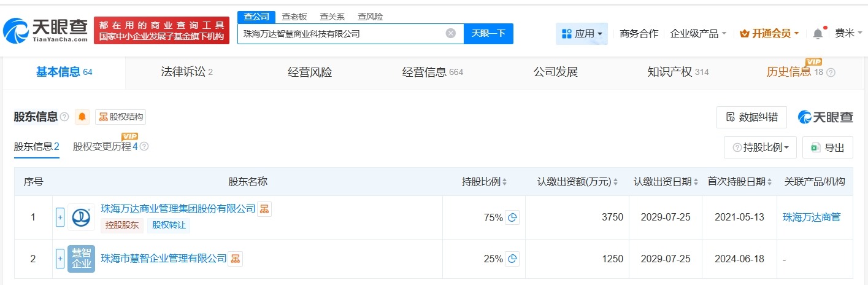
Task: Click 控股股东 tag in row 1
Action: point(122,225)
